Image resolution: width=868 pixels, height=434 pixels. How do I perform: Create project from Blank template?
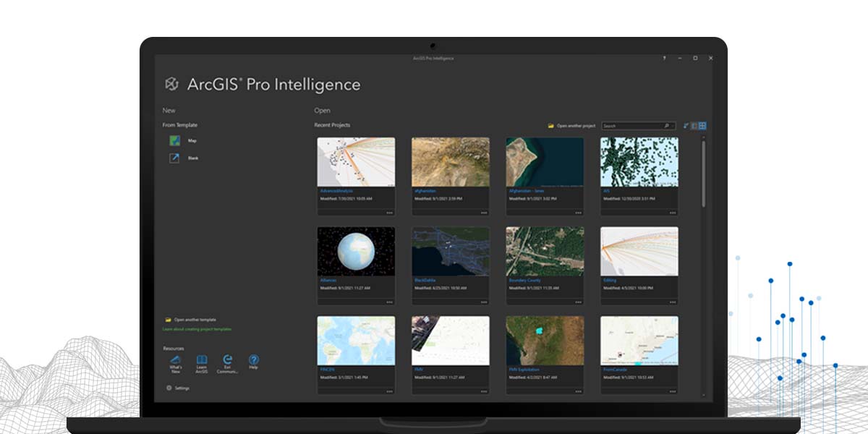point(174,158)
